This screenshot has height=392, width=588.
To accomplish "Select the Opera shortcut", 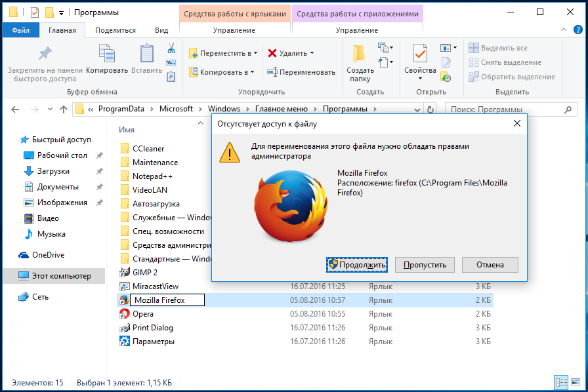I will pos(143,314).
